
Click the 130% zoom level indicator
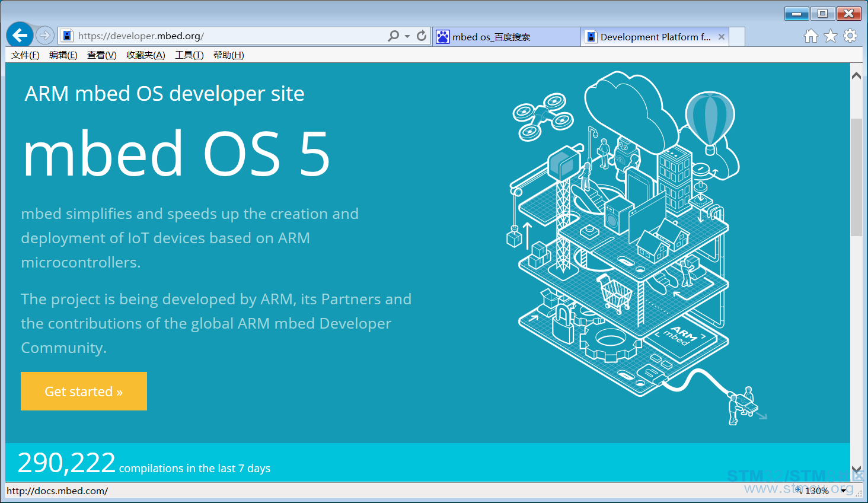tap(817, 491)
